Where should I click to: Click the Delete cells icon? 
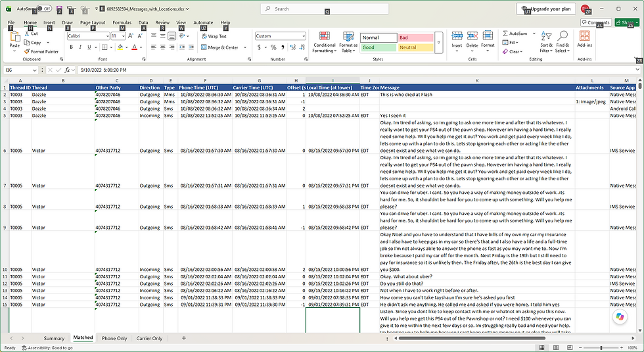[472, 36]
